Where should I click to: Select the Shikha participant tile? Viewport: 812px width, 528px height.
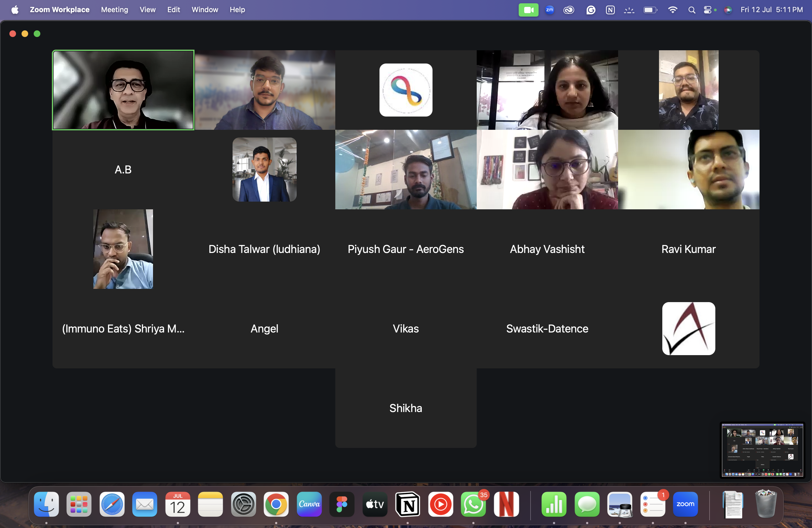(406, 408)
